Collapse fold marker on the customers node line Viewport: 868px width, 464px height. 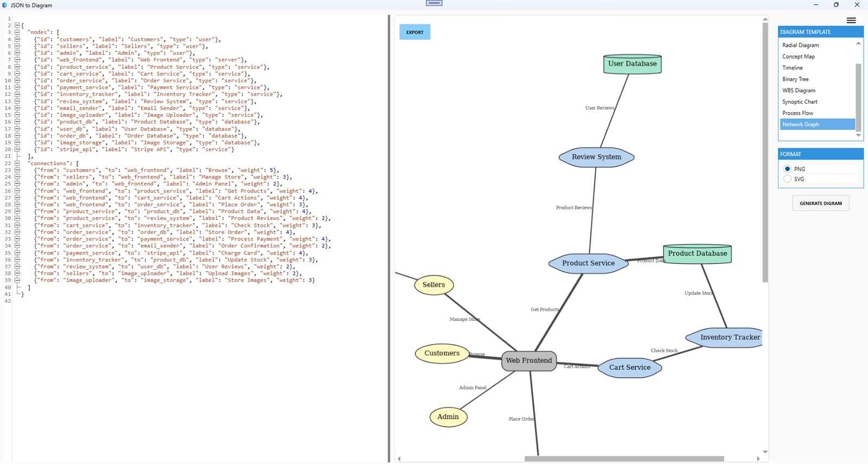point(17,39)
